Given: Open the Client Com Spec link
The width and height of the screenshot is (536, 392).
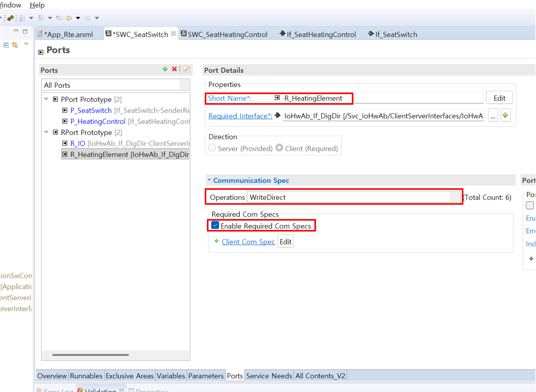Looking at the screenshot, I should [x=248, y=242].
